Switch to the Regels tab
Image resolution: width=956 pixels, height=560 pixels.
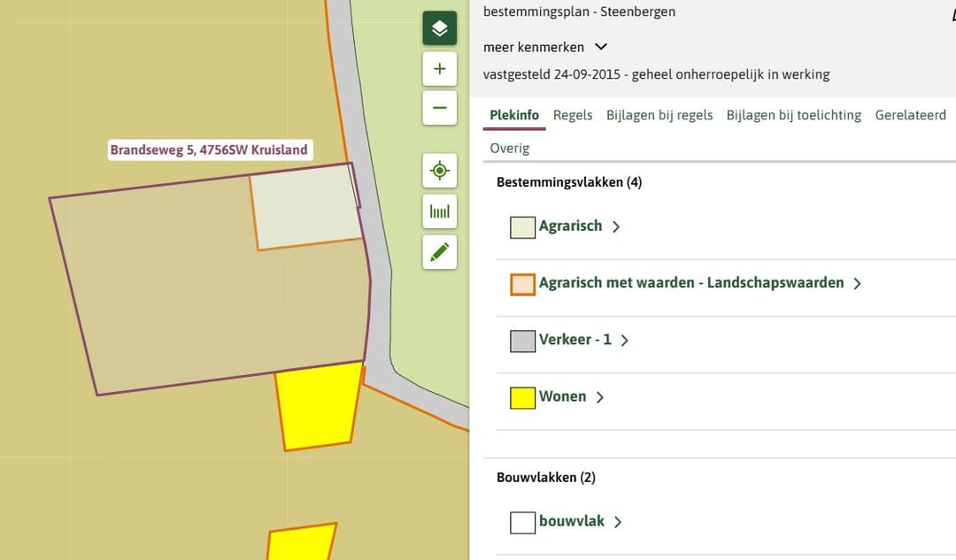coord(573,115)
